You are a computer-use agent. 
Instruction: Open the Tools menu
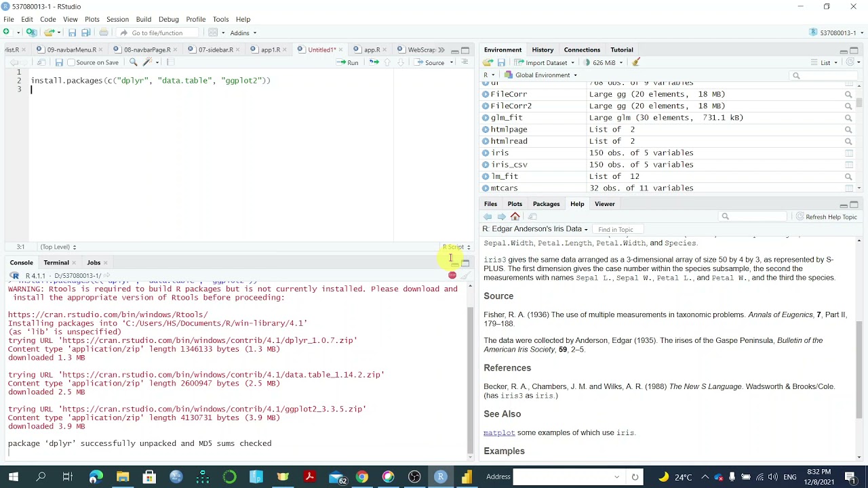[220, 19]
